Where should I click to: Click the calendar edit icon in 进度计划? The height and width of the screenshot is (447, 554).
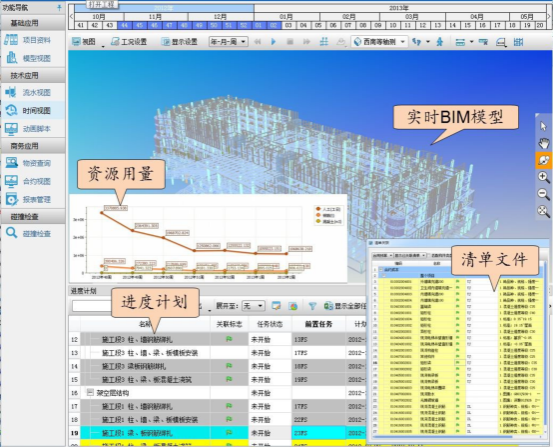pos(276,306)
